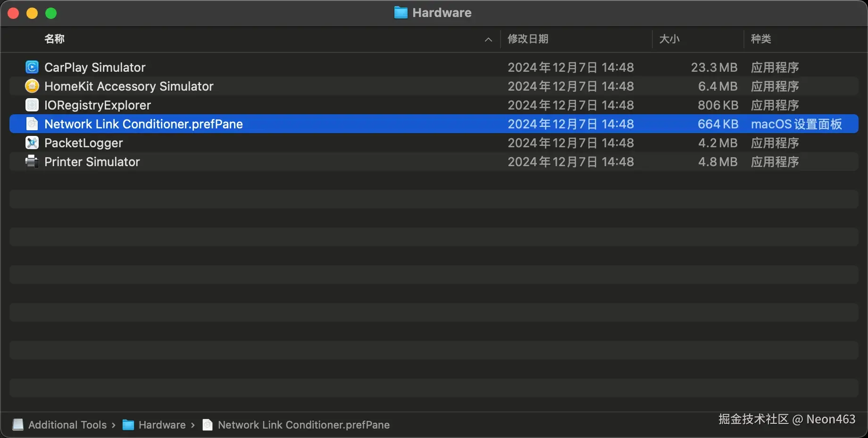Image resolution: width=868 pixels, height=438 pixels.
Task: Select the CarPlay Simulator file name
Action: (95, 67)
